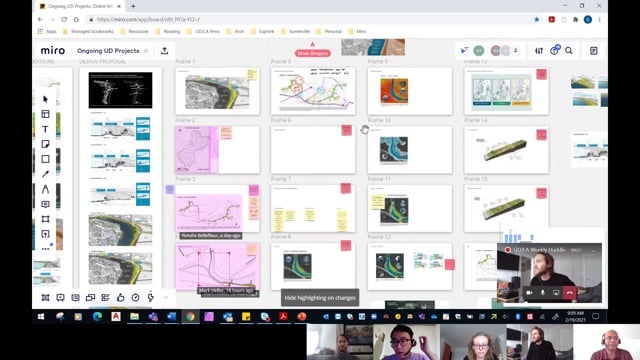
Task: Open the comments panel in bottom toolbar
Action: [60, 298]
